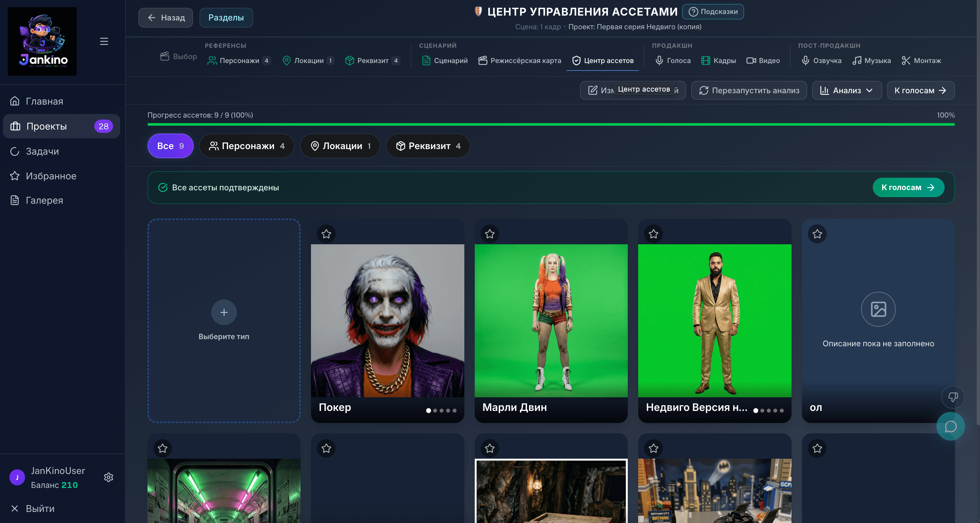Click green К голосам button in banner
The height and width of the screenshot is (523, 980).
coord(908,187)
